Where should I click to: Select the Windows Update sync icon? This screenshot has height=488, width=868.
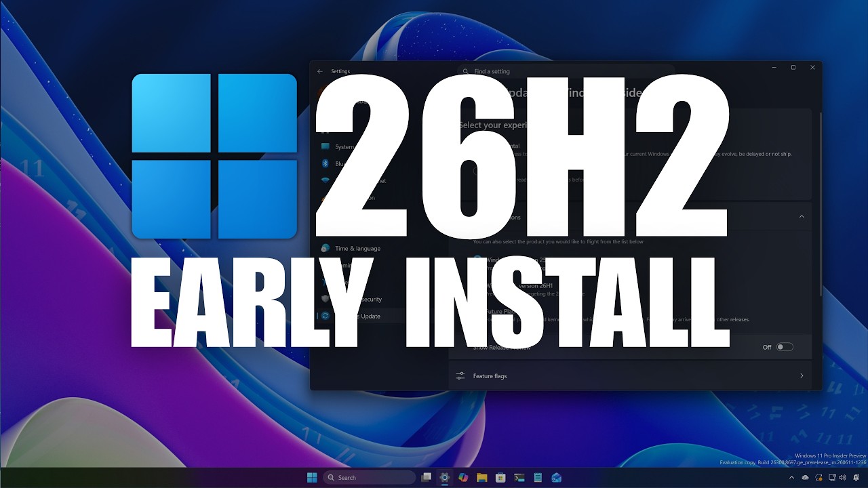click(325, 316)
